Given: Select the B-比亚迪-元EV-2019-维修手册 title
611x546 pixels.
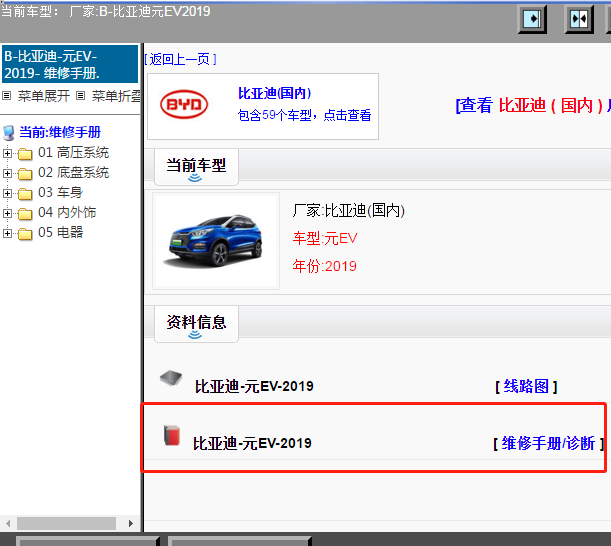Looking at the screenshot, I should pos(70,64).
